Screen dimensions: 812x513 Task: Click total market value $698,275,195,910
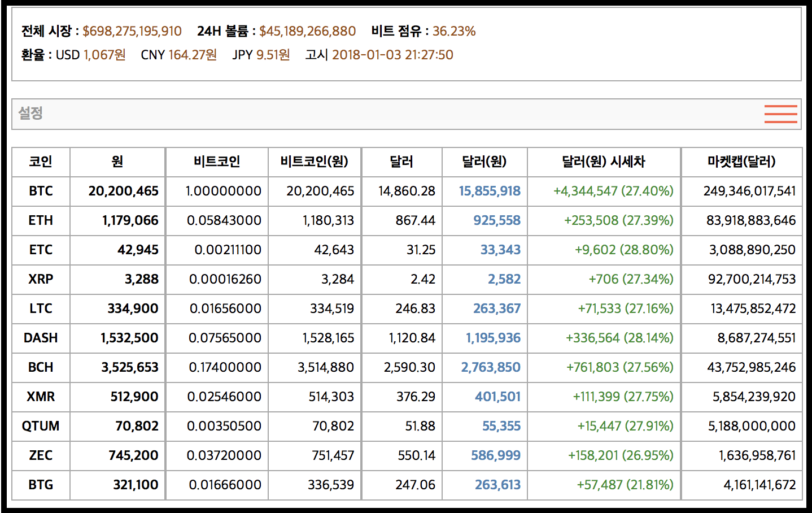pyautogui.click(x=132, y=31)
